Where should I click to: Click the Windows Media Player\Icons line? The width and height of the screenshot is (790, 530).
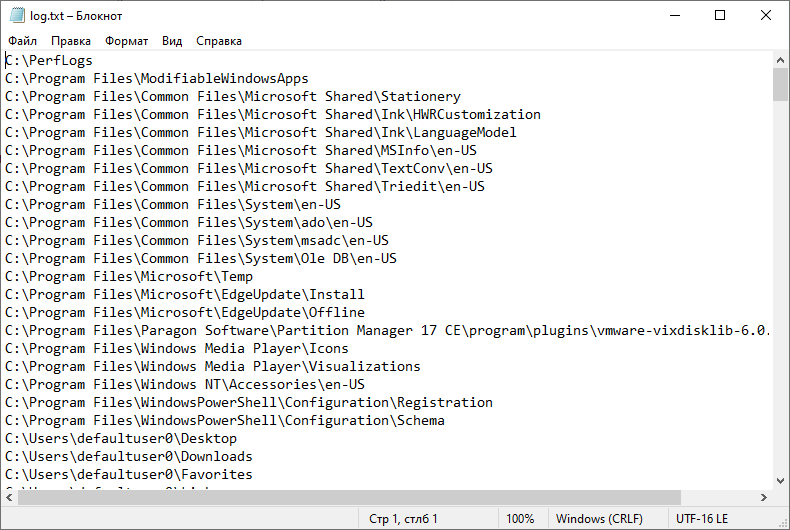(177, 349)
